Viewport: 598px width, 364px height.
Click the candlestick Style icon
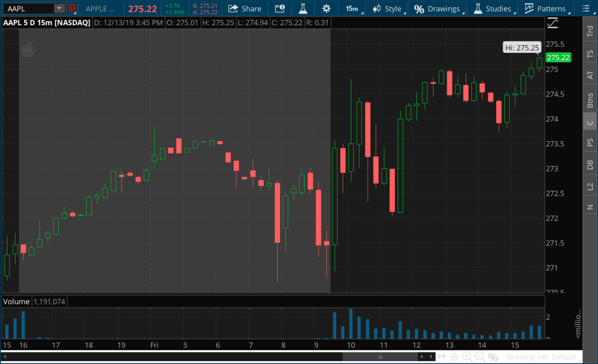(x=377, y=8)
